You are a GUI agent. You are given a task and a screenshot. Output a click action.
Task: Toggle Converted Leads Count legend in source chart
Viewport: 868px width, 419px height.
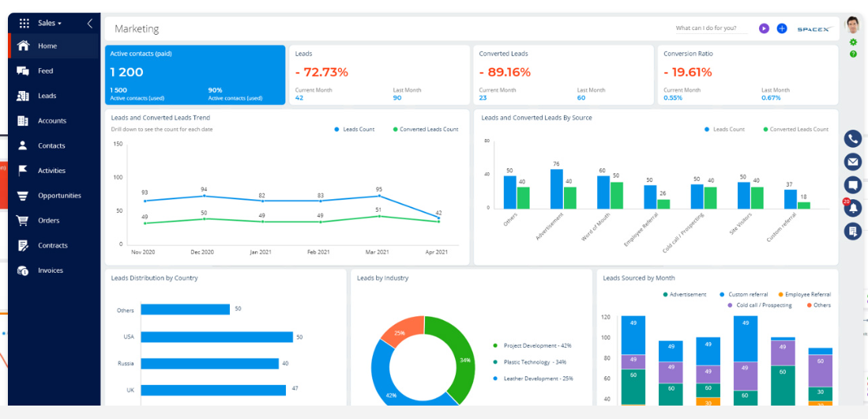click(x=798, y=129)
